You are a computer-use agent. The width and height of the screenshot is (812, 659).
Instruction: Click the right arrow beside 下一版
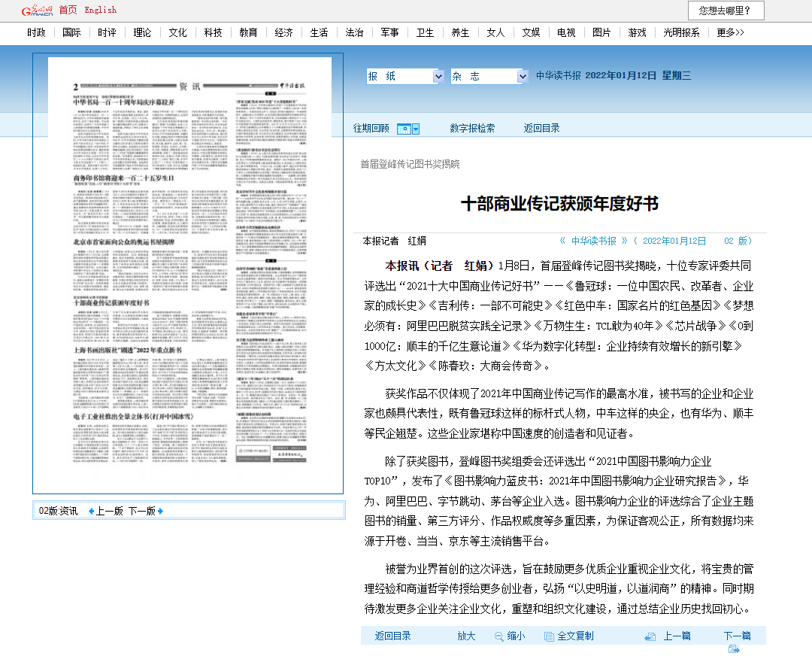(x=161, y=512)
